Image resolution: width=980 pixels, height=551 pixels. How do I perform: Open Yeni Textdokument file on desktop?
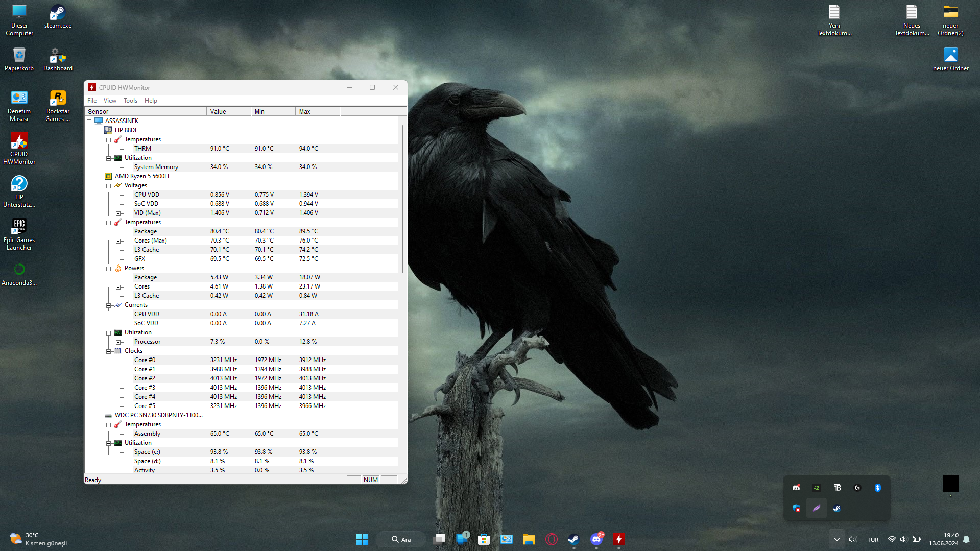pyautogui.click(x=834, y=20)
